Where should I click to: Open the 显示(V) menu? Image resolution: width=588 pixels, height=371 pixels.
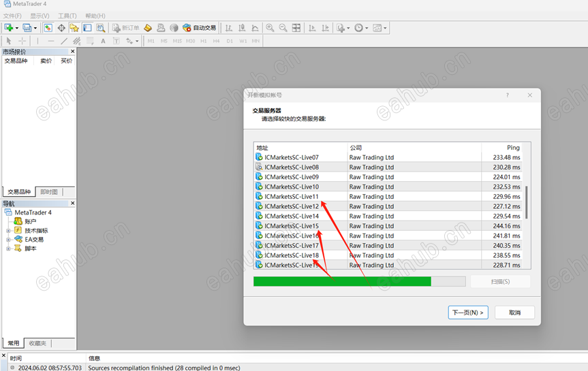pos(40,16)
